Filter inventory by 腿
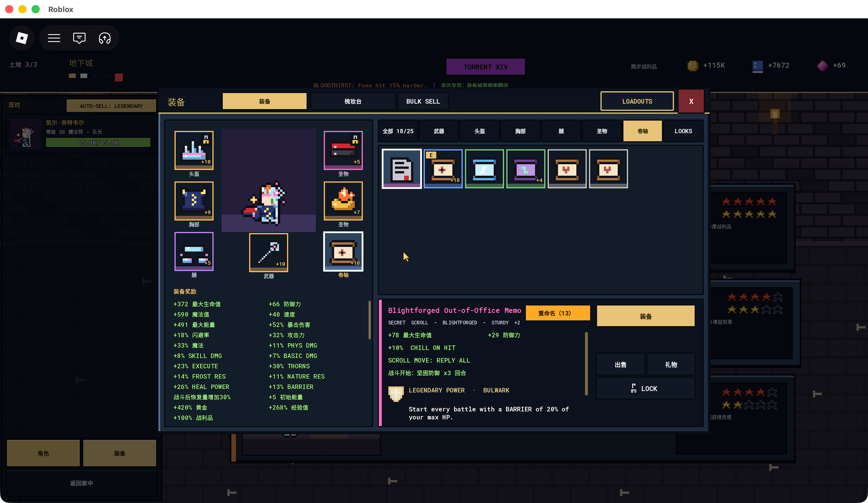Image resolution: width=868 pixels, height=503 pixels. (561, 131)
